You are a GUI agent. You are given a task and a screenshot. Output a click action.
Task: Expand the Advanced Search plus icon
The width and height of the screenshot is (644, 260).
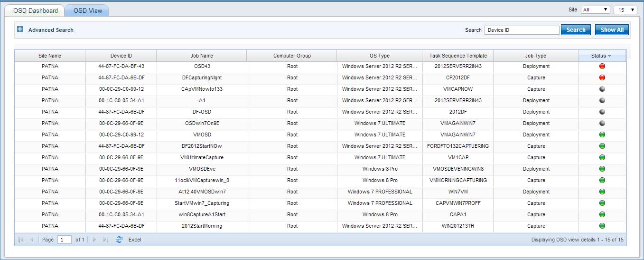click(x=20, y=29)
